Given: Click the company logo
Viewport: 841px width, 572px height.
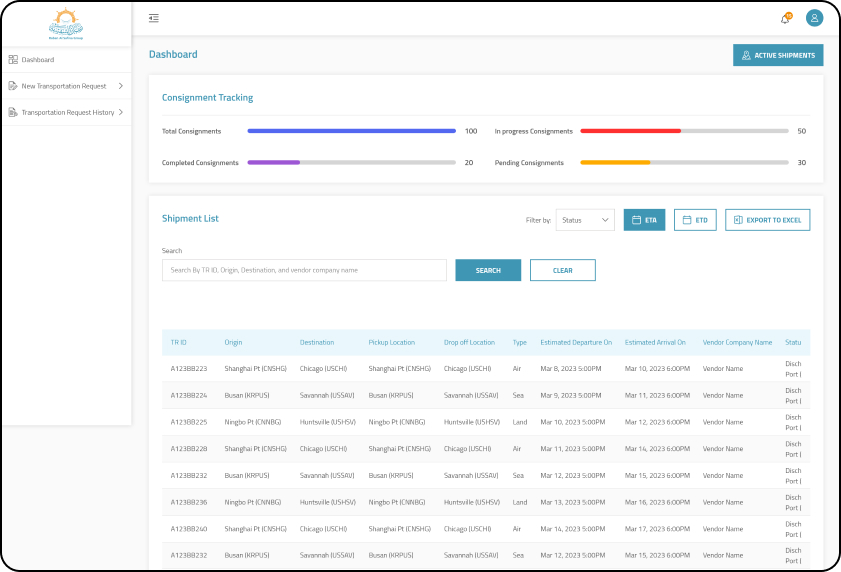Looking at the screenshot, I should [66, 22].
